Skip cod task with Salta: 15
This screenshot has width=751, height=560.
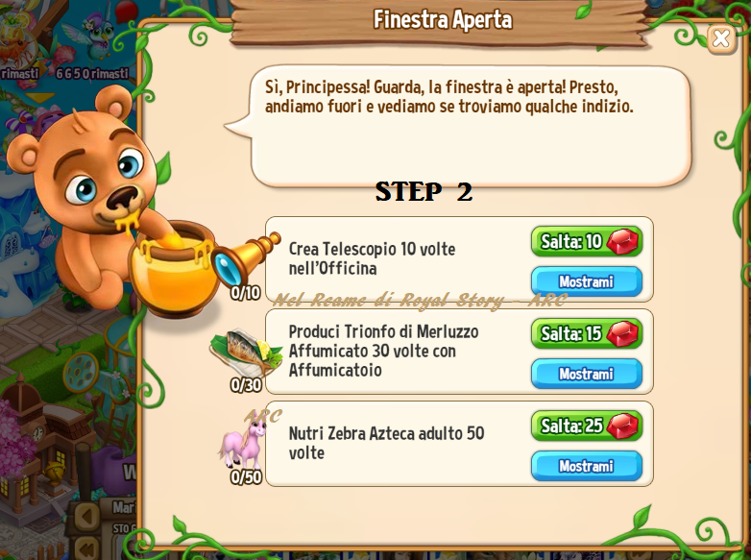pyautogui.click(x=586, y=333)
